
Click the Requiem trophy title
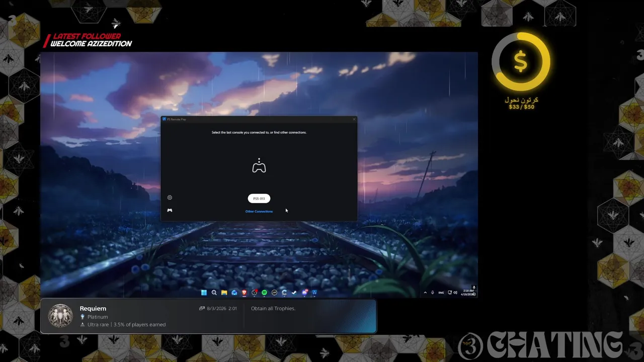(93, 308)
